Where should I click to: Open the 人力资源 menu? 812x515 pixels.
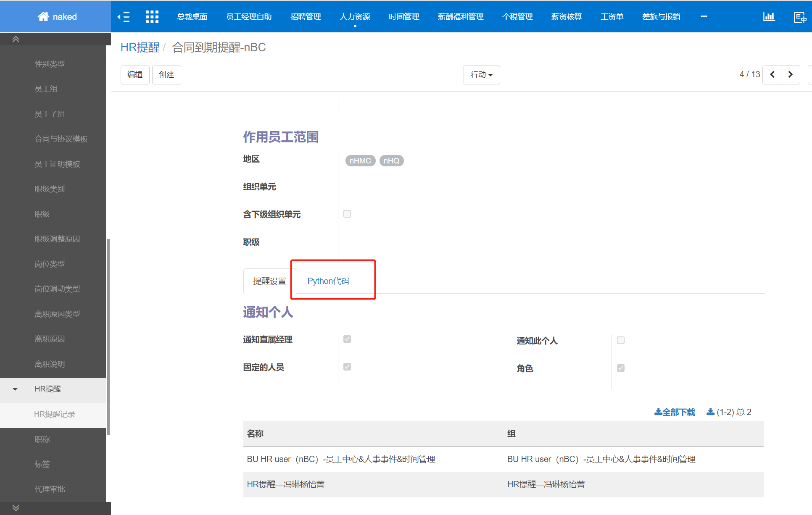[x=354, y=17]
